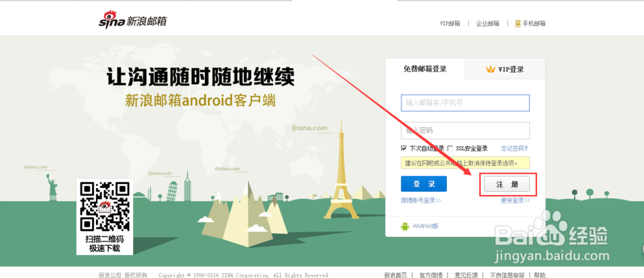Open 新浪首页 footer link

[x=395, y=275]
